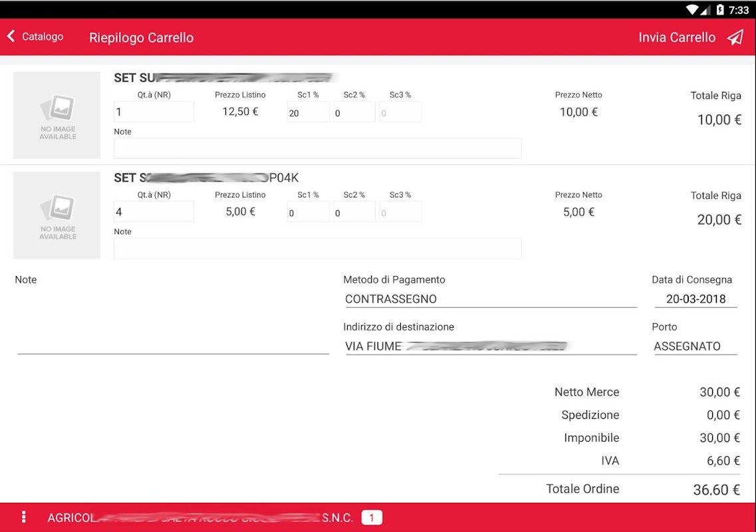The height and width of the screenshot is (532, 756).
Task: Tap the Note field of the first item
Action: coord(317,148)
